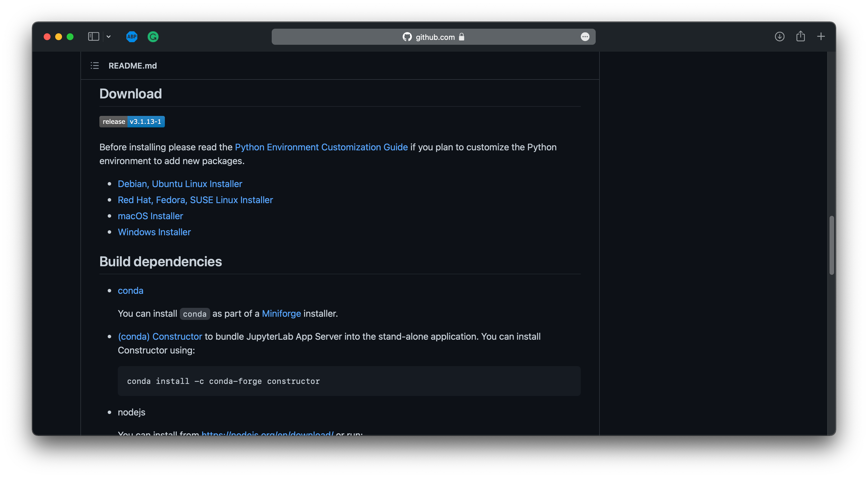Click the Grammarly extension icon
This screenshot has width=868, height=478.
tap(153, 37)
